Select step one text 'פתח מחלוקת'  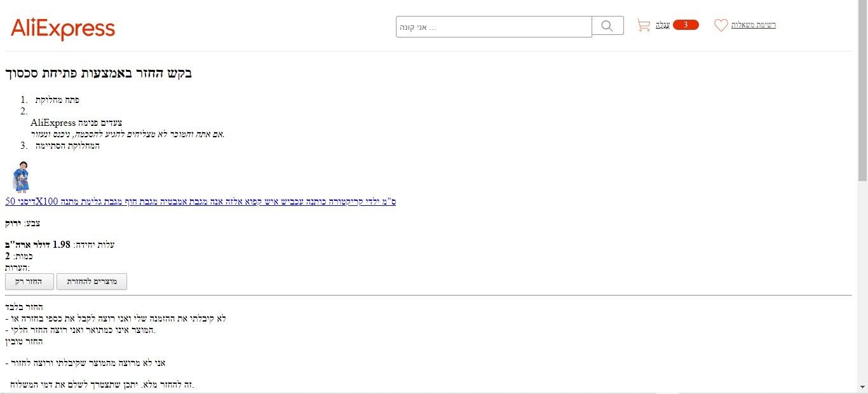(x=57, y=100)
